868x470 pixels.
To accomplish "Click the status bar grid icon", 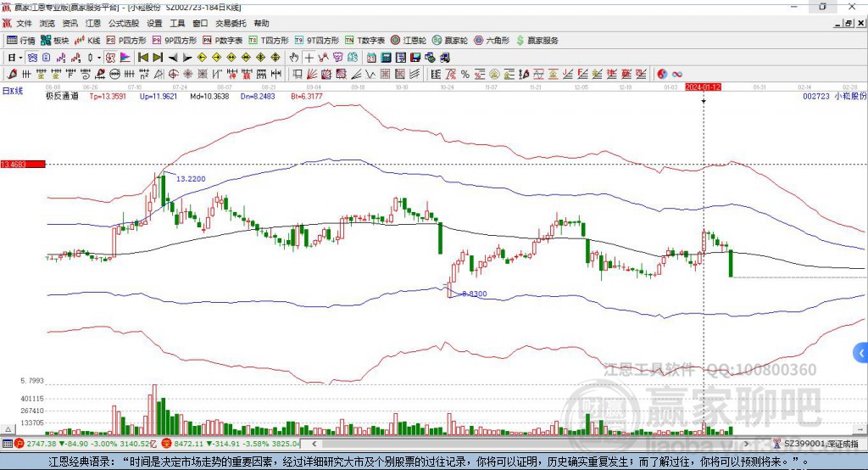I will 7,444.
